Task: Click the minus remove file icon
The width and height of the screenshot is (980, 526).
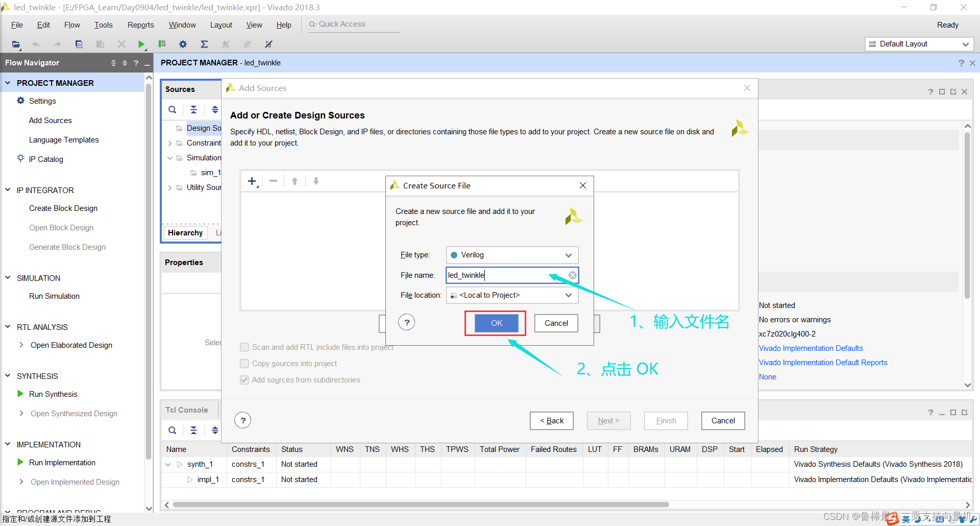Action: pos(274,181)
